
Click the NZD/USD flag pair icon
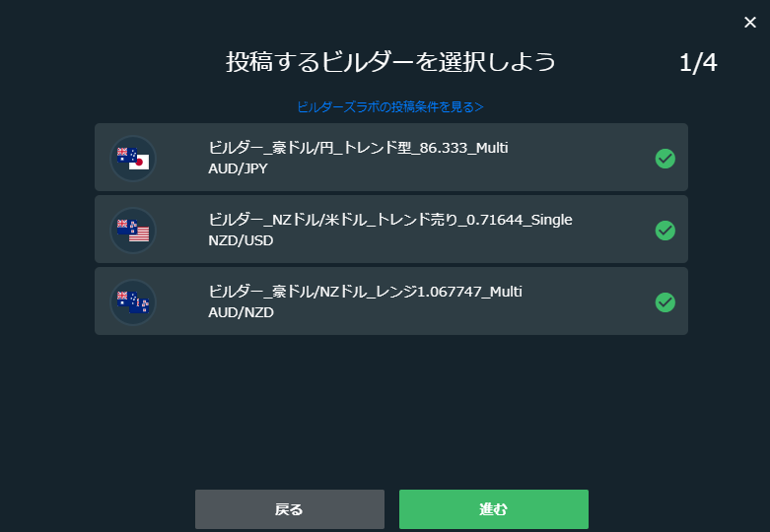[x=133, y=231]
